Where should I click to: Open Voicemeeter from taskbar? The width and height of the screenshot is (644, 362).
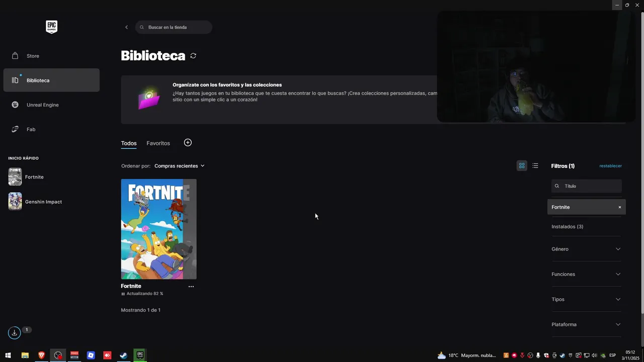pyautogui.click(x=74, y=355)
